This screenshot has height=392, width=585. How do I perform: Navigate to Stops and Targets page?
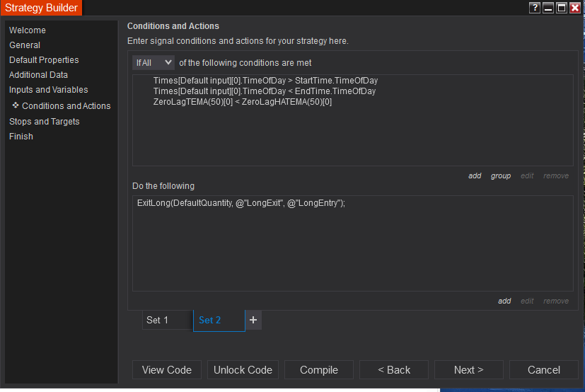click(45, 122)
